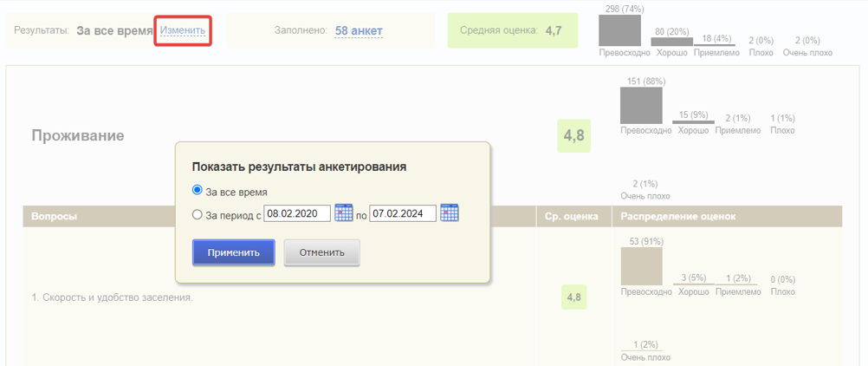This screenshot has height=366, width=868.
Task: Click the 1 (2%) Приемлемо value
Action: coord(737,278)
